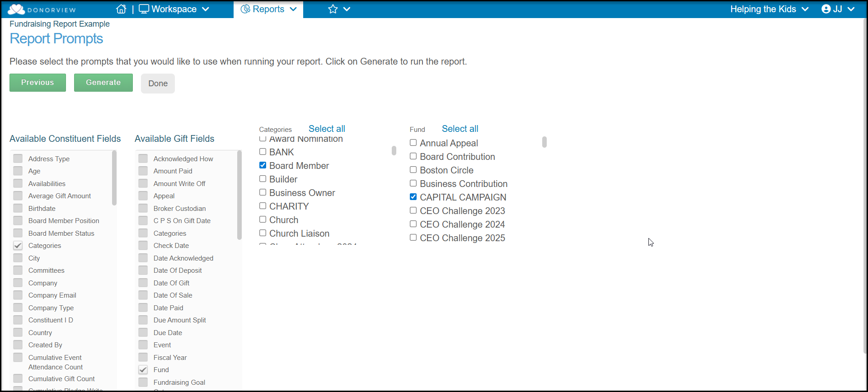Click the Broker Custodian label
The width and height of the screenshot is (868, 392).
coord(179,209)
